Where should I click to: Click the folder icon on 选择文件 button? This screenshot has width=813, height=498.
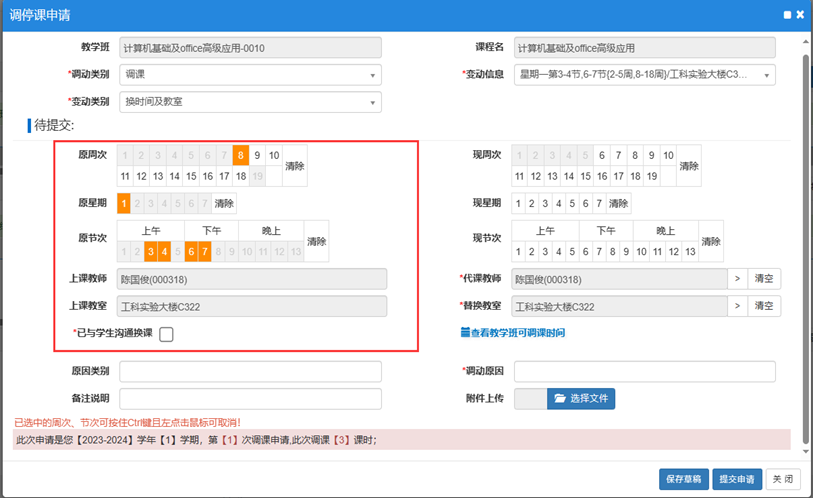click(x=559, y=399)
